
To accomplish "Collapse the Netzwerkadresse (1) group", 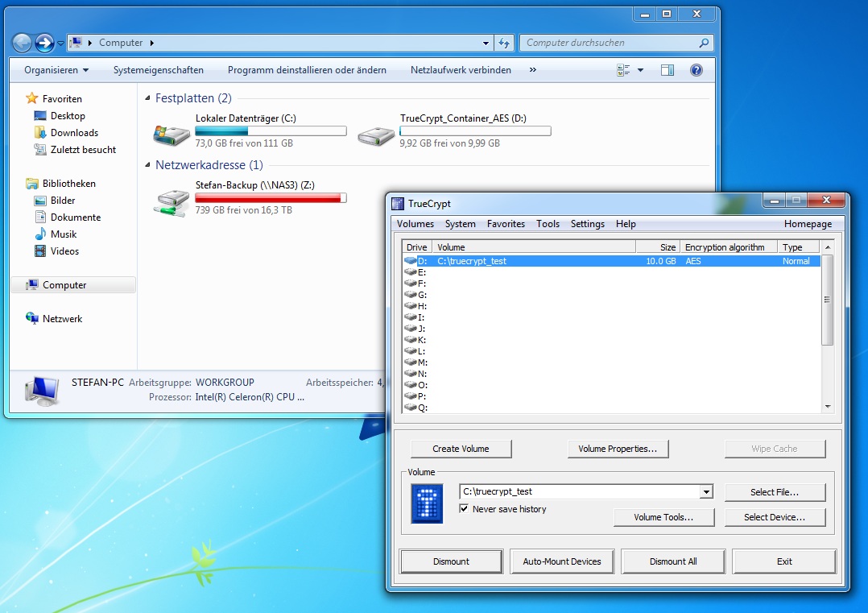I will (147, 165).
